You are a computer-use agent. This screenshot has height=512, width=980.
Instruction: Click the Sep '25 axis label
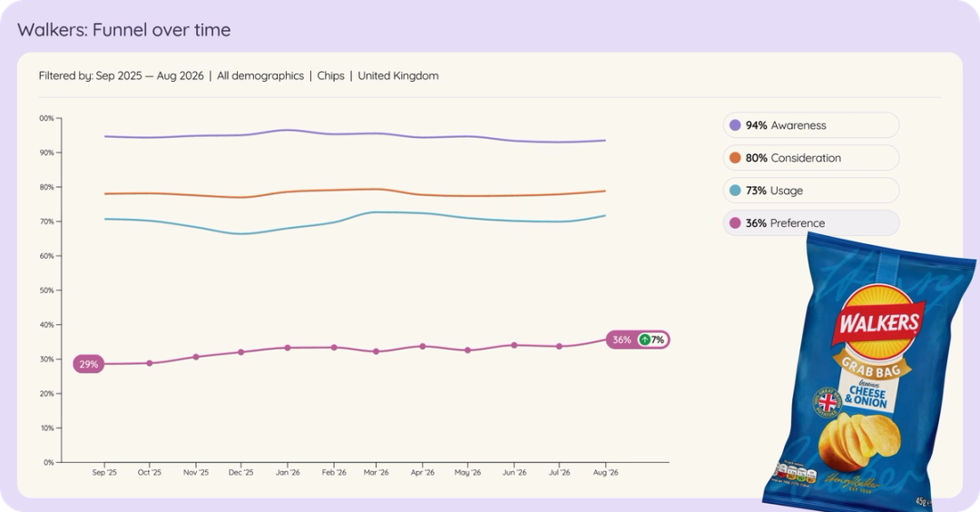point(104,473)
